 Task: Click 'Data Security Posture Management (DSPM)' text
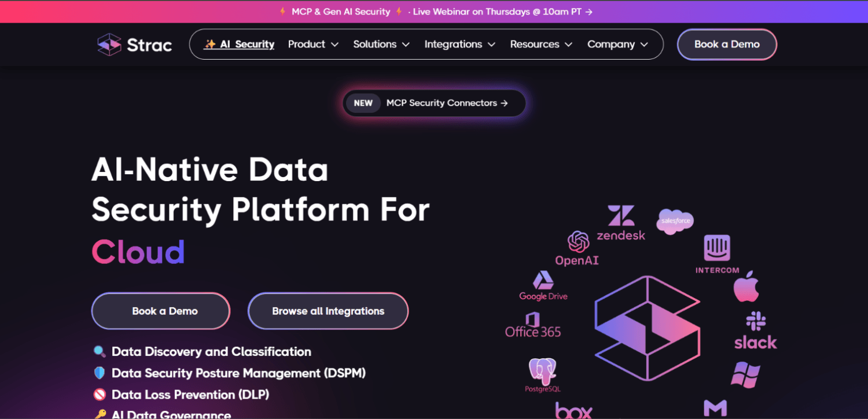click(x=238, y=373)
